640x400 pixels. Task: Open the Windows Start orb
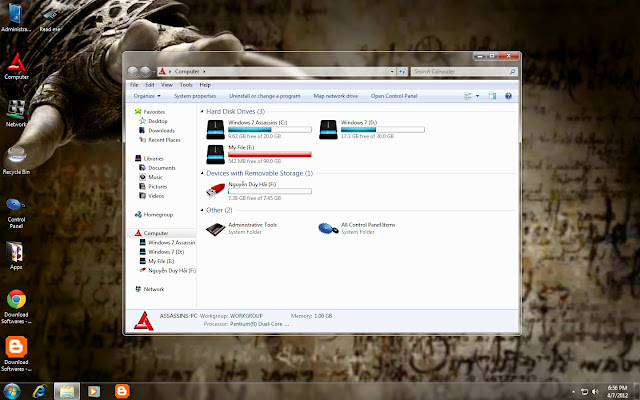pyautogui.click(x=11, y=391)
